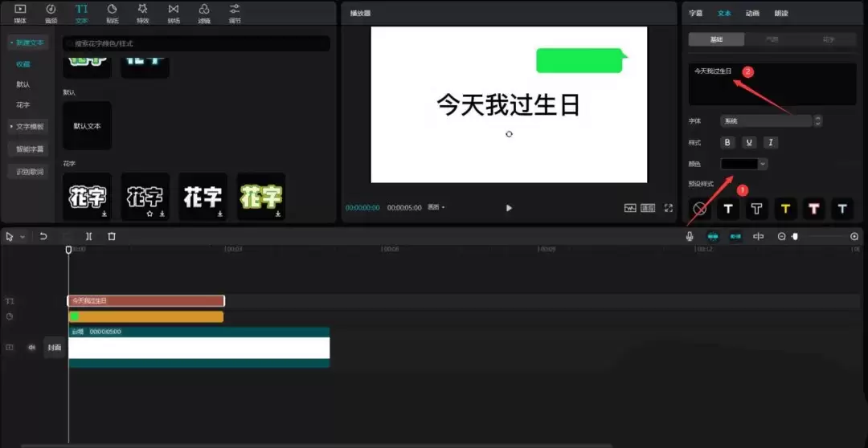The height and width of the screenshot is (448, 868).
Task: Click the play button in the player
Action: pyautogui.click(x=509, y=208)
